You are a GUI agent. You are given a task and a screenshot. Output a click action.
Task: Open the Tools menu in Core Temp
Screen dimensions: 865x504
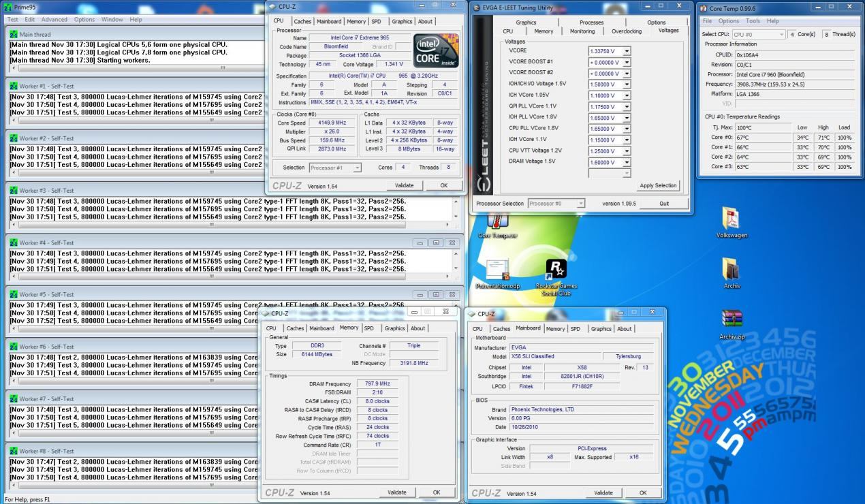753,21
